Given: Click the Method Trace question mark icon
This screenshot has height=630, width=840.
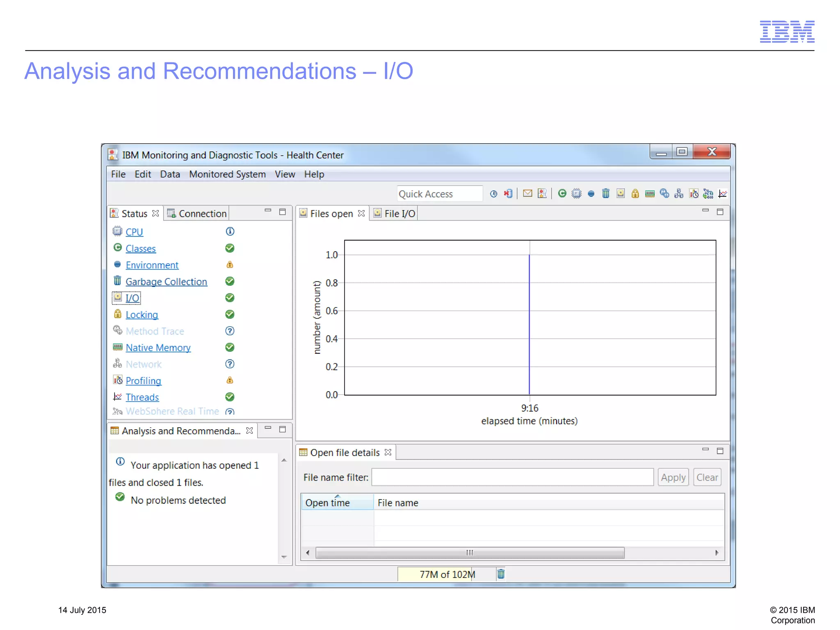Looking at the screenshot, I should click(x=230, y=331).
